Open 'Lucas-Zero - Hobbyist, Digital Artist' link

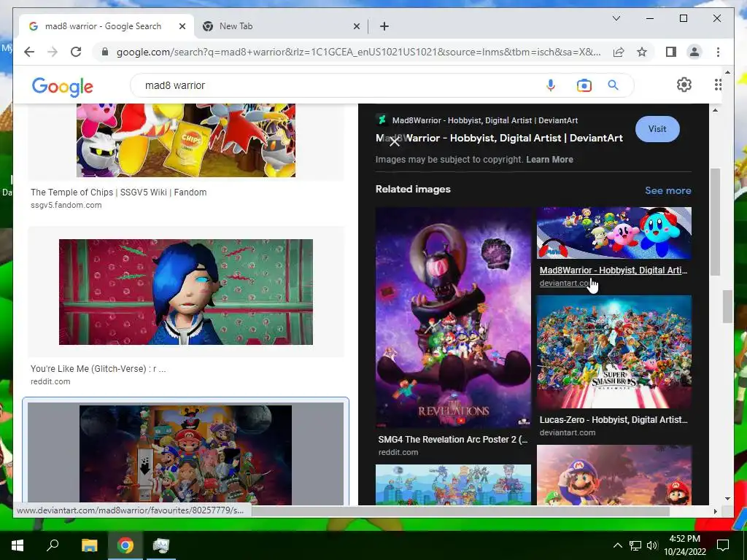(613, 420)
